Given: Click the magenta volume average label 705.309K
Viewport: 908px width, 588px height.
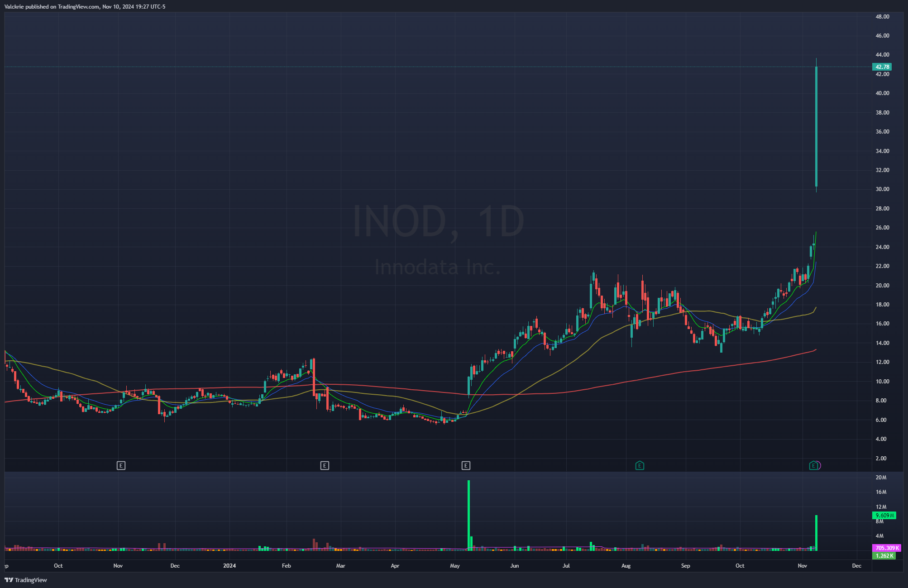Looking at the screenshot, I should (x=887, y=548).
